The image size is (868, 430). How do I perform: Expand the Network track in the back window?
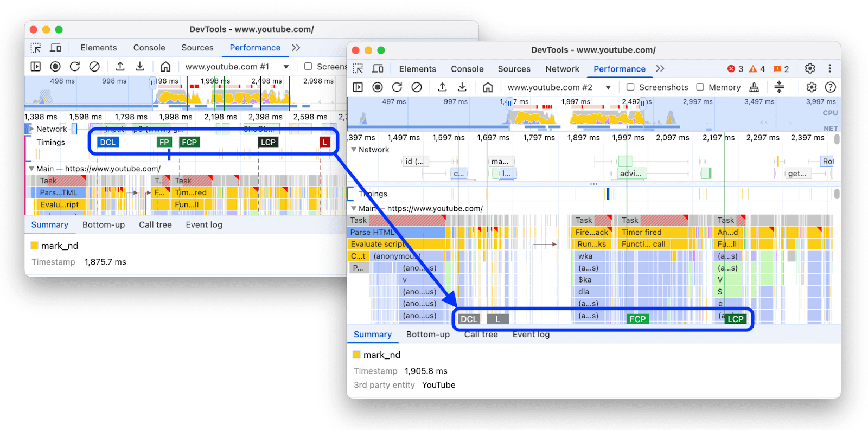[31, 129]
